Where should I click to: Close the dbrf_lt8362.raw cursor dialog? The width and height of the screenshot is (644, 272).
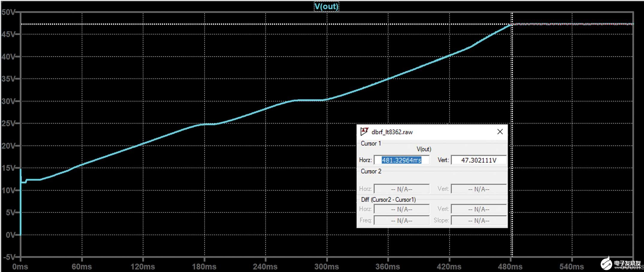coord(500,132)
